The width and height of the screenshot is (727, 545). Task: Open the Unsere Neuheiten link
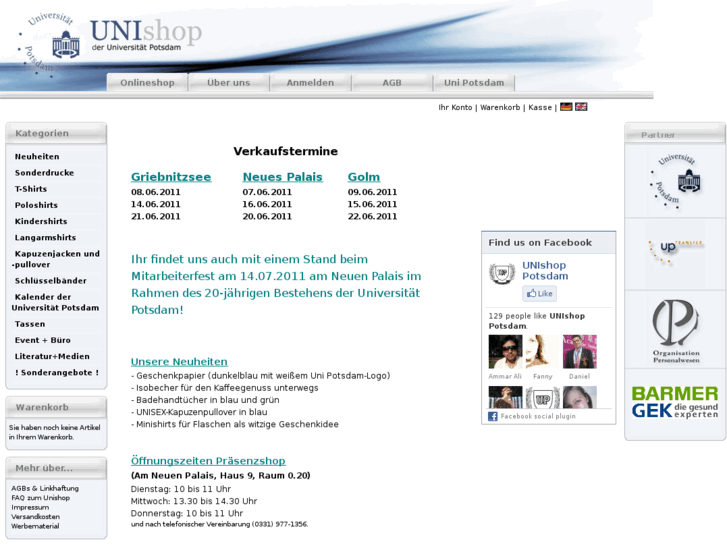click(179, 361)
